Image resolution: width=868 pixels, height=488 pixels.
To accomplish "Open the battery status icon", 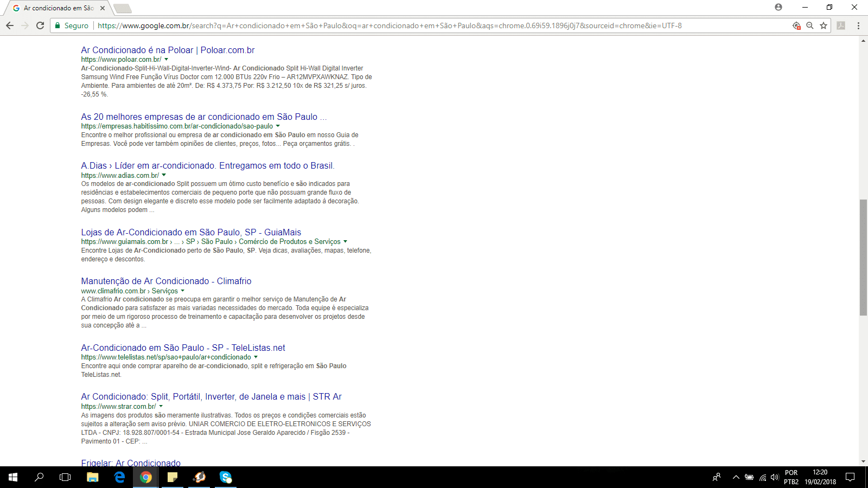I will click(749, 477).
